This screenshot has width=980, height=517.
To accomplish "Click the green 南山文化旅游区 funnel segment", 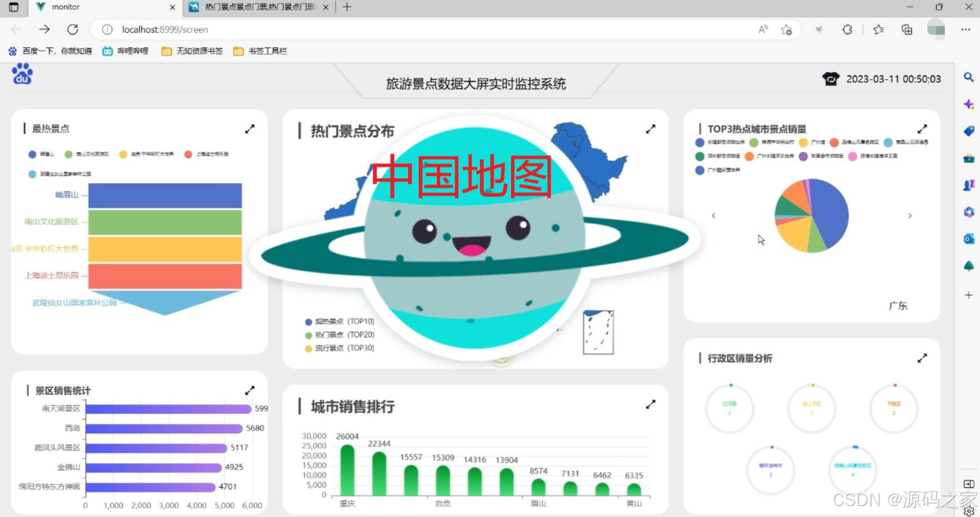I will pos(165,222).
